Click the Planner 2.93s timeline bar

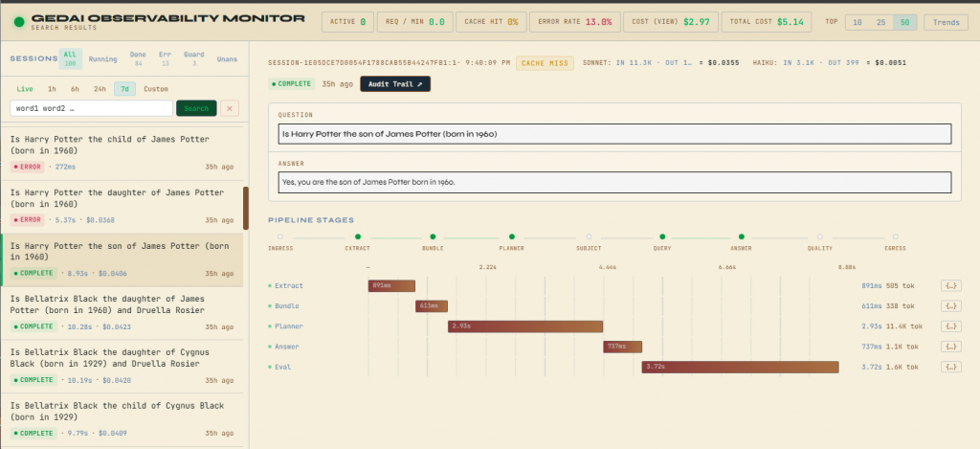(x=525, y=326)
